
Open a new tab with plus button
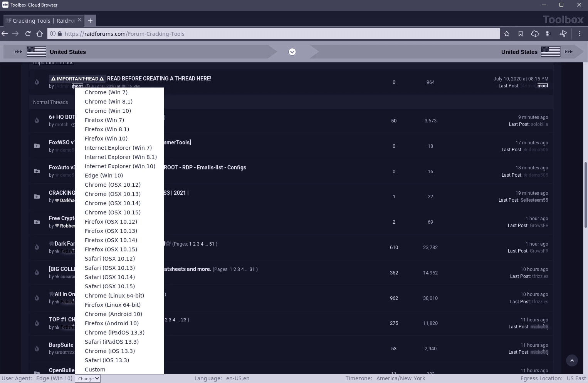[90, 21]
